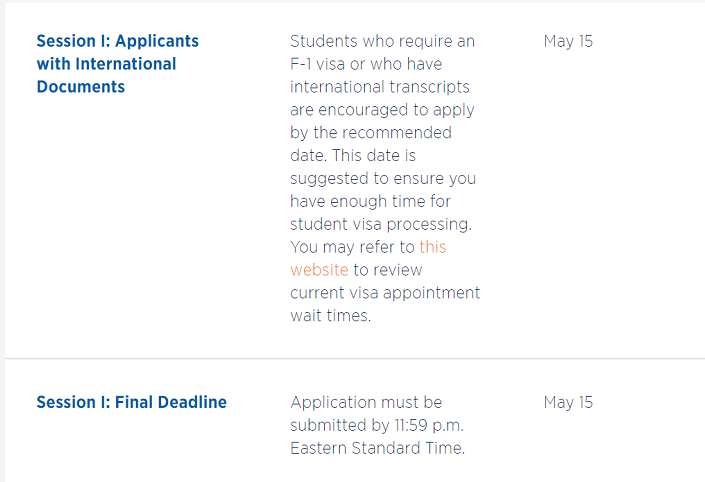
Task: Click the orange word "website"
Action: coord(319,270)
